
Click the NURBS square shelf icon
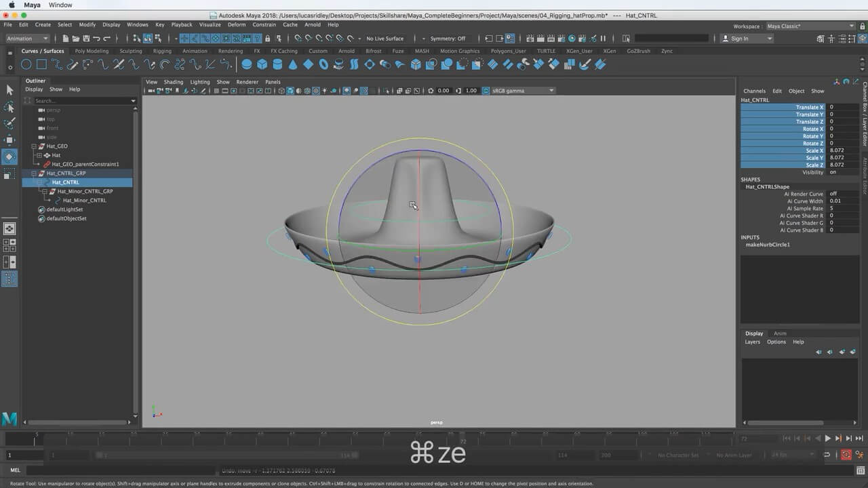[x=41, y=64]
